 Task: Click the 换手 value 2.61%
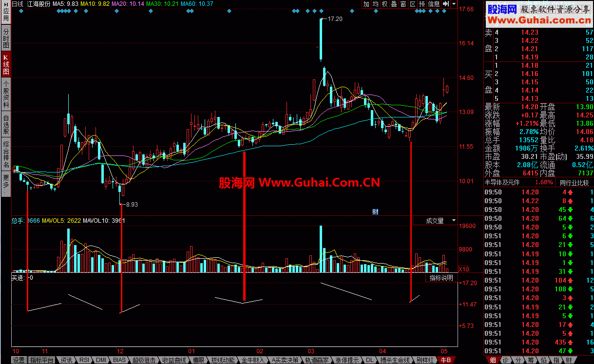tap(584, 148)
